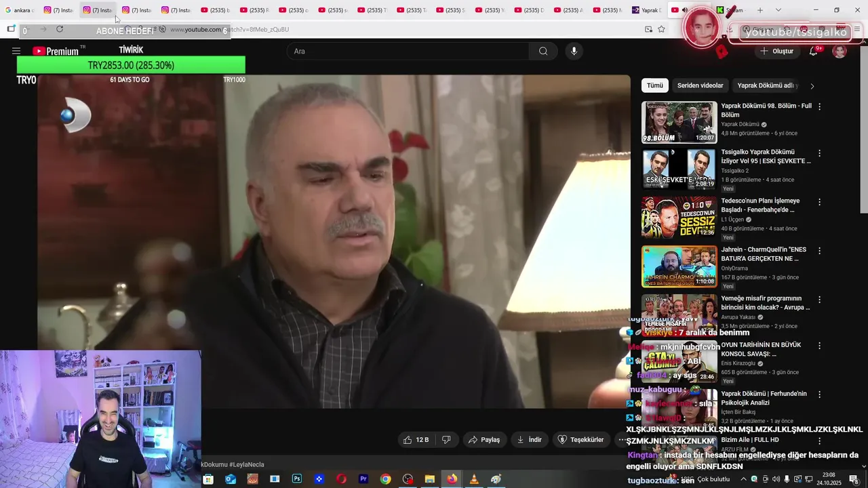This screenshot has width=868, height=488.
Task: Select the Yaprak Dökümü adlı chip
Action: (768, 85)
